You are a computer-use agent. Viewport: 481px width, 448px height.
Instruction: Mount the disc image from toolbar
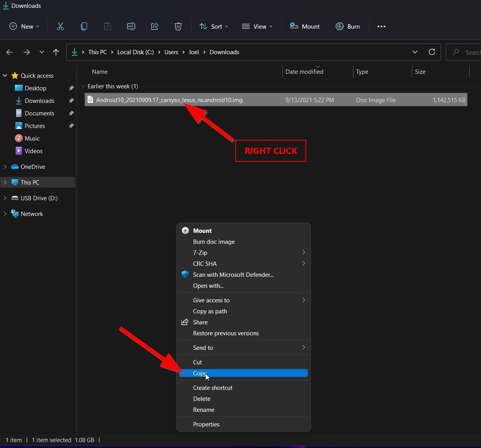coord(305,26)
